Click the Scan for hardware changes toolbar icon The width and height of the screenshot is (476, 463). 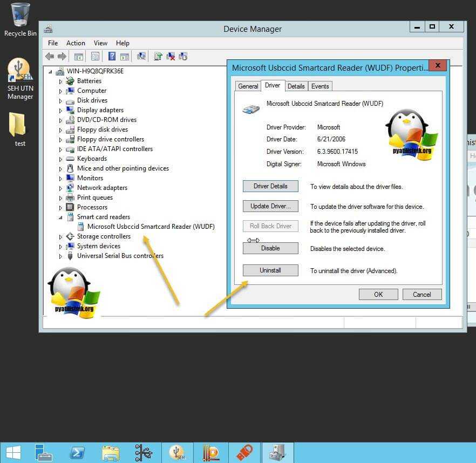pos(141,56)
